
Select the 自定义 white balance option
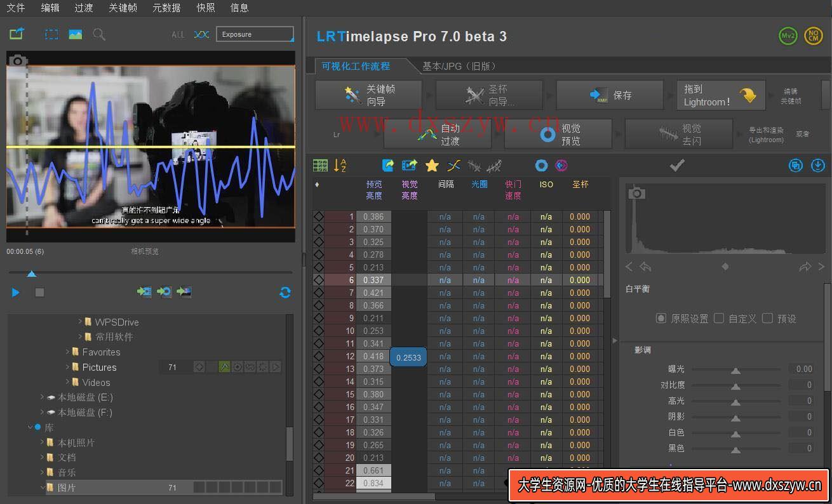pos(719,318)
